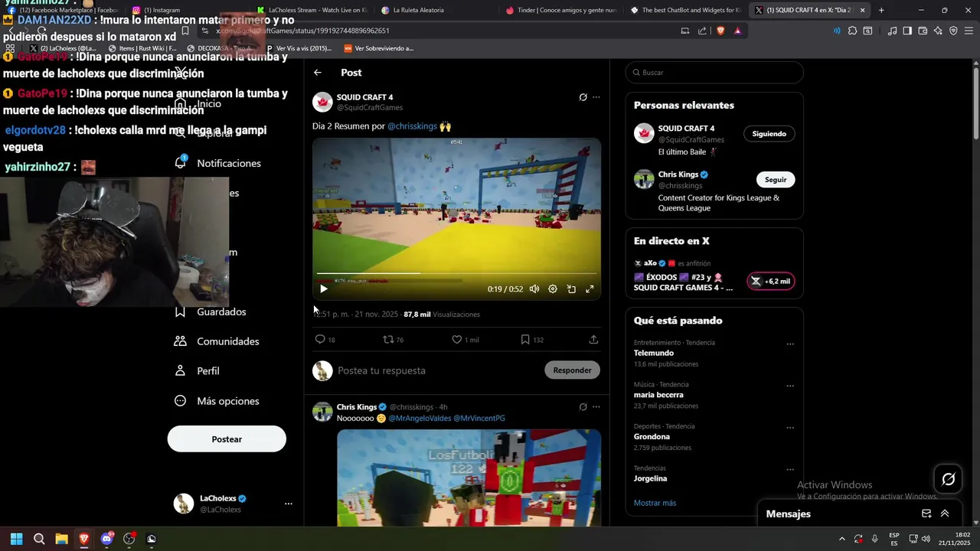This screenshot has width=980, height=551.
Task: Open the browser hamburger menu
Action: point(969,31)
